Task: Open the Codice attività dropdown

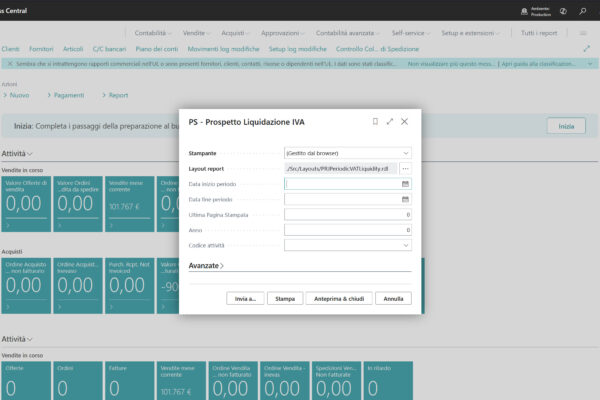Action: (347, 244)
